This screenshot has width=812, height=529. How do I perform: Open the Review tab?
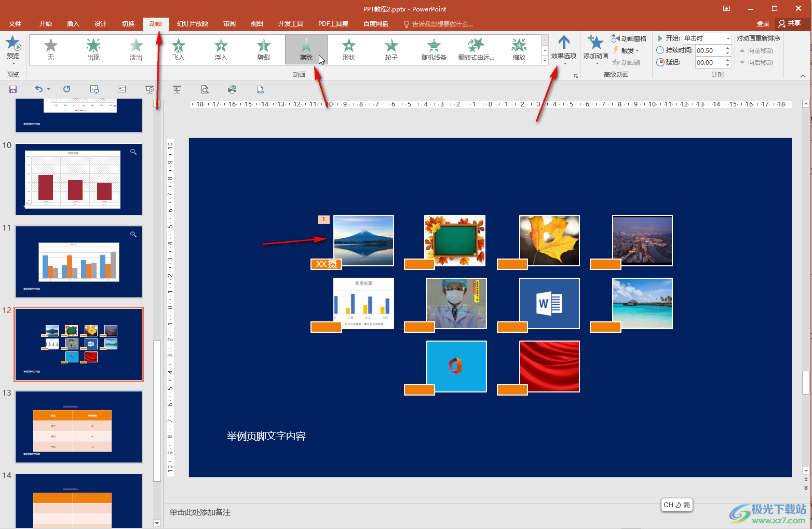coord(229,24)
